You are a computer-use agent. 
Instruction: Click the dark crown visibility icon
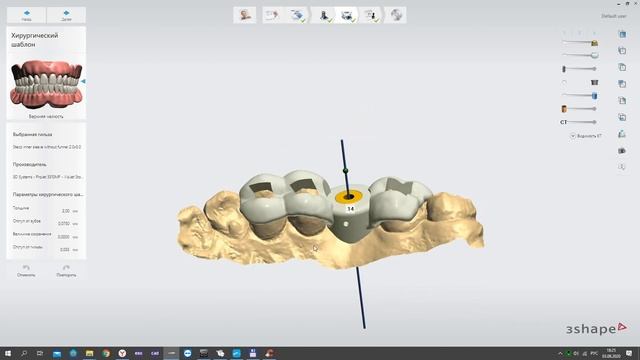point(594,82)
